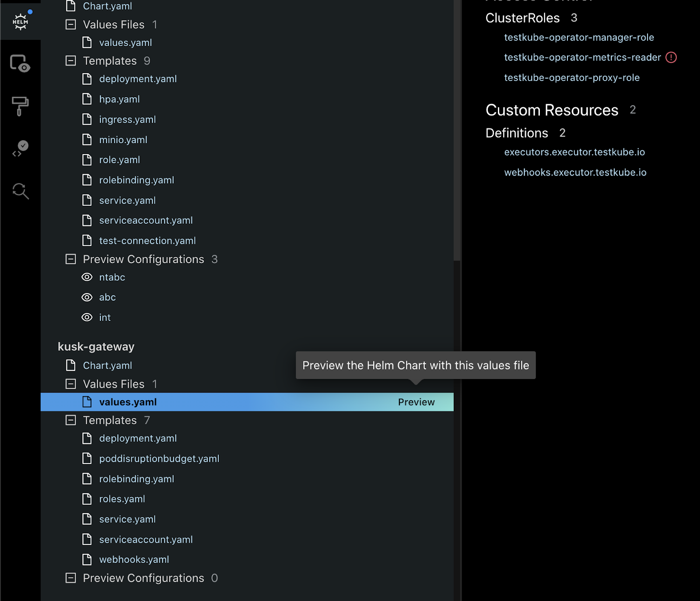Open executors.executor.testkube.io definition
Image resolution: width=700 pixels, height=601 pixels.
[574, 152]
